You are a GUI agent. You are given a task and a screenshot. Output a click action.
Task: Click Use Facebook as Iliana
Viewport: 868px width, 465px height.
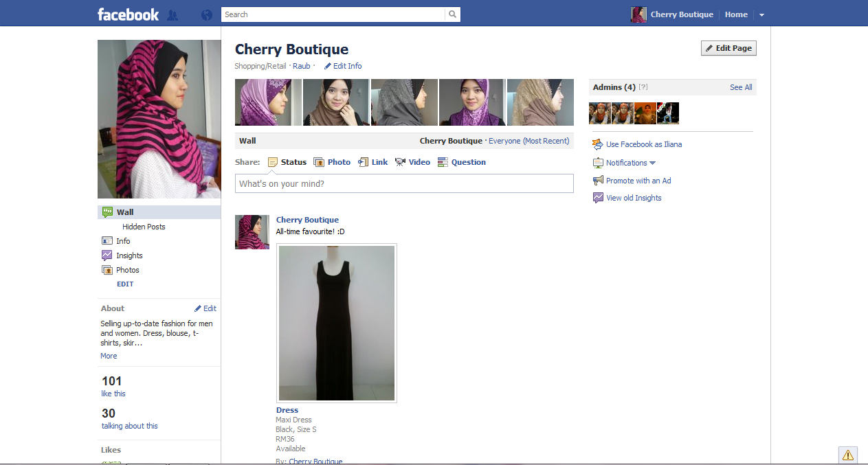point(644,144)
